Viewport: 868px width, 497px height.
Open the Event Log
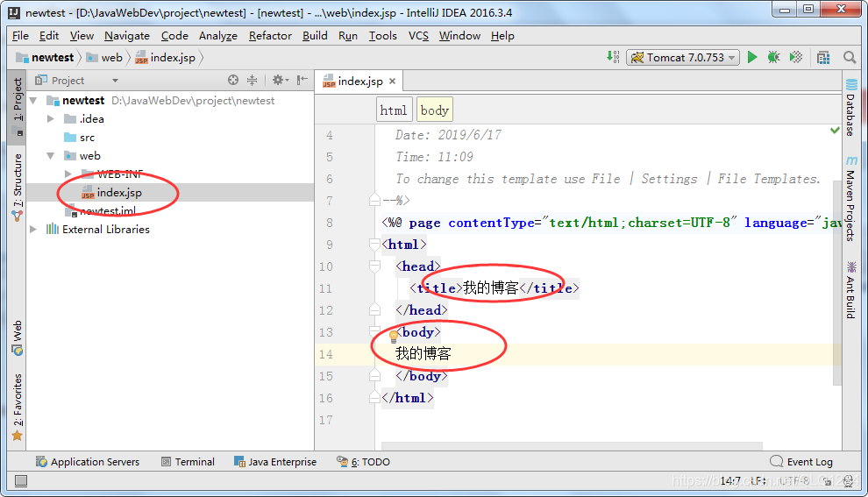(801, 462)
